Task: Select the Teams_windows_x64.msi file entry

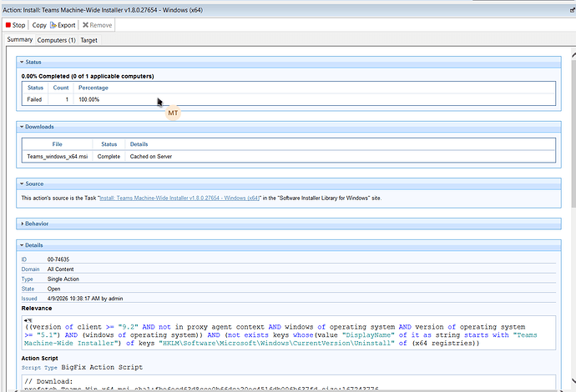Action: [58, 156]
